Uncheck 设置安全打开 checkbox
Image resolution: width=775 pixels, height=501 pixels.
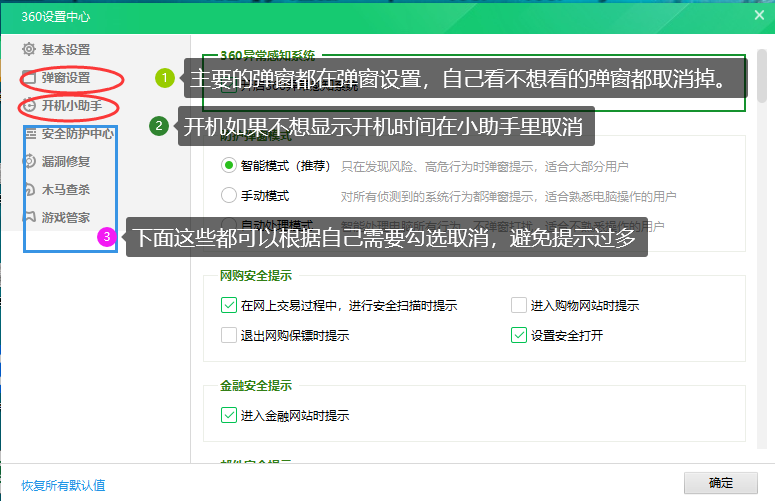518,335
